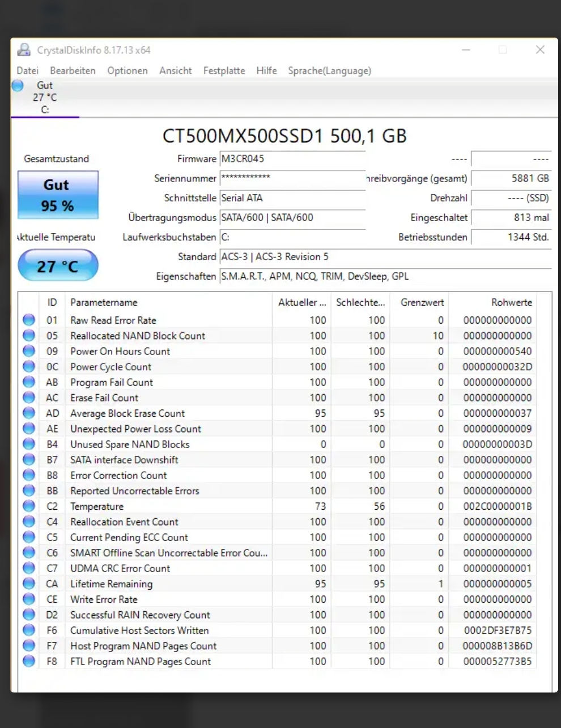561x728 pixels.
Task: Click the status orb for SMART Offline Scan row
Action: (x=29, y=553)
